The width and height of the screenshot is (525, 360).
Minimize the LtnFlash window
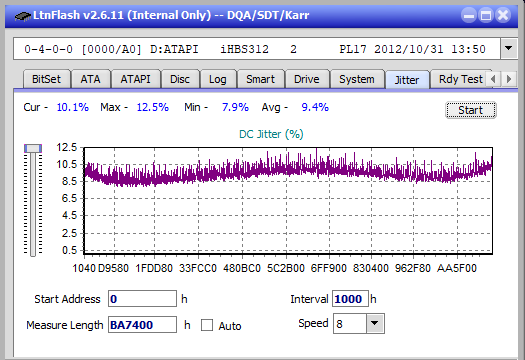tap(469, 15)
